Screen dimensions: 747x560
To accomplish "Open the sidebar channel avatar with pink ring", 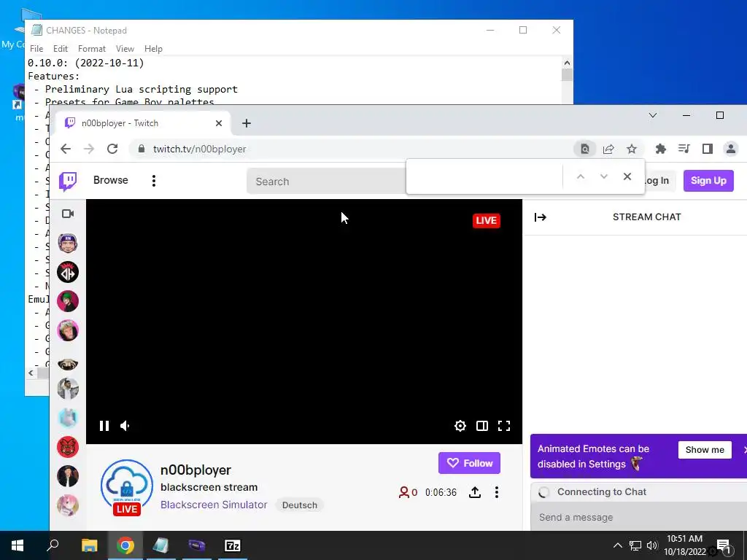I will pos(68,330).
